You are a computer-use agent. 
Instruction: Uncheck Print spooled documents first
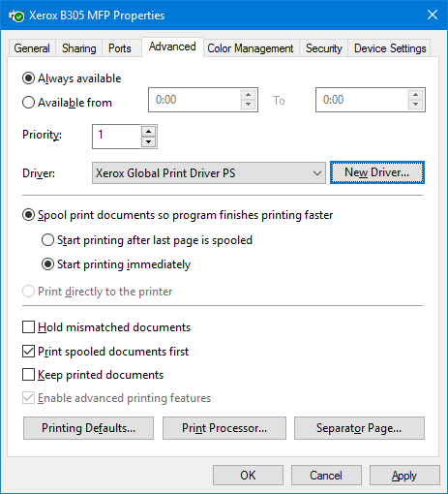point(28,351)
